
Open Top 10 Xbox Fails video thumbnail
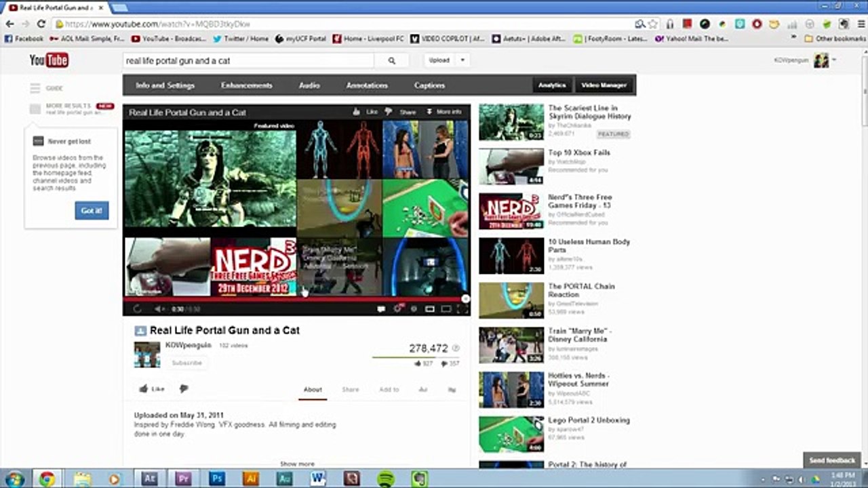point(511,166)
